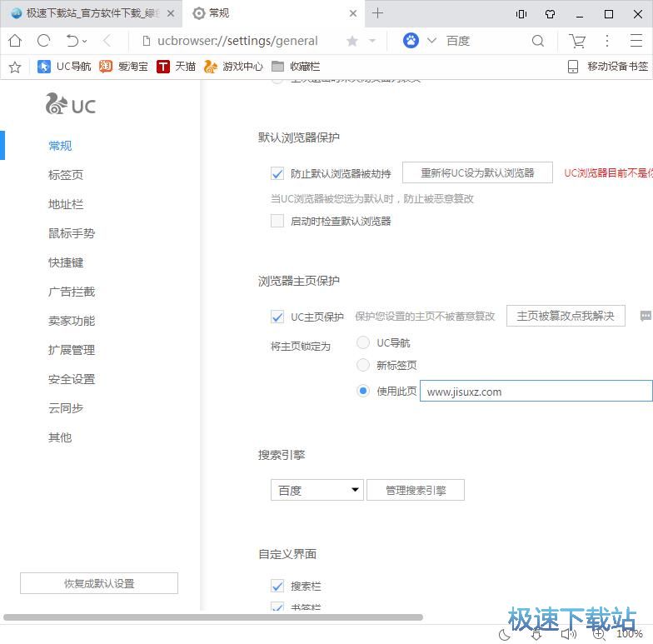Expand search engine chooser chevron
Image resolution: width=653 pixels, height=644 pixels.
(431, 40)
